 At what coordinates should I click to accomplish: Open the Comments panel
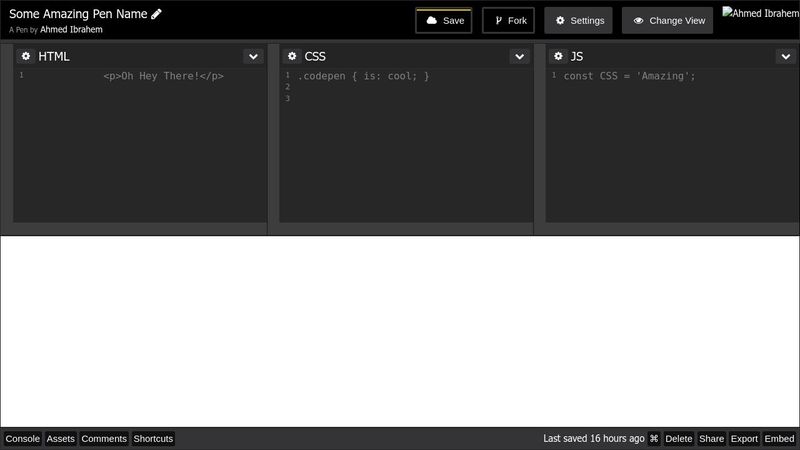(104, 439)
